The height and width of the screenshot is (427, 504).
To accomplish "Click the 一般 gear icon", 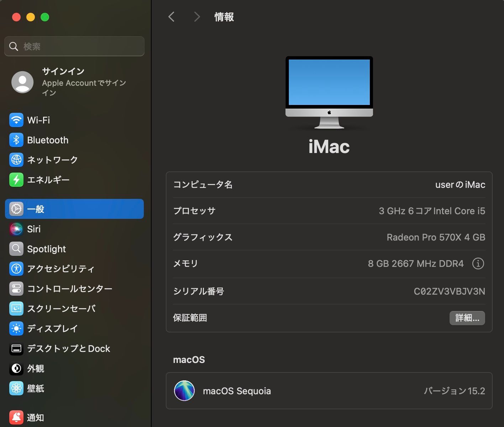I will coord(16,209).
